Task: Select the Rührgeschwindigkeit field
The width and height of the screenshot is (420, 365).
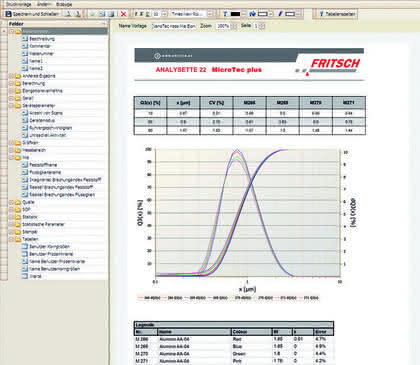Action: click(x=51, y=128)
